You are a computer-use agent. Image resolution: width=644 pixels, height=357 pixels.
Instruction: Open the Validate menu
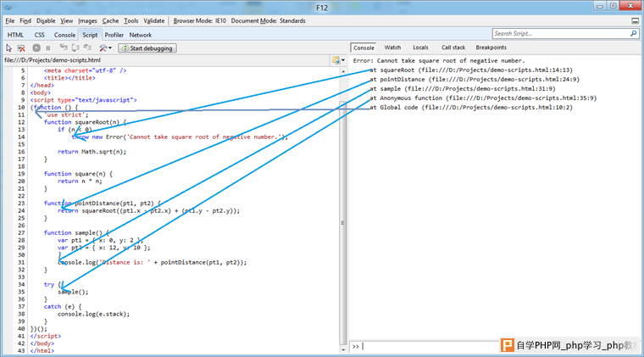154,20
